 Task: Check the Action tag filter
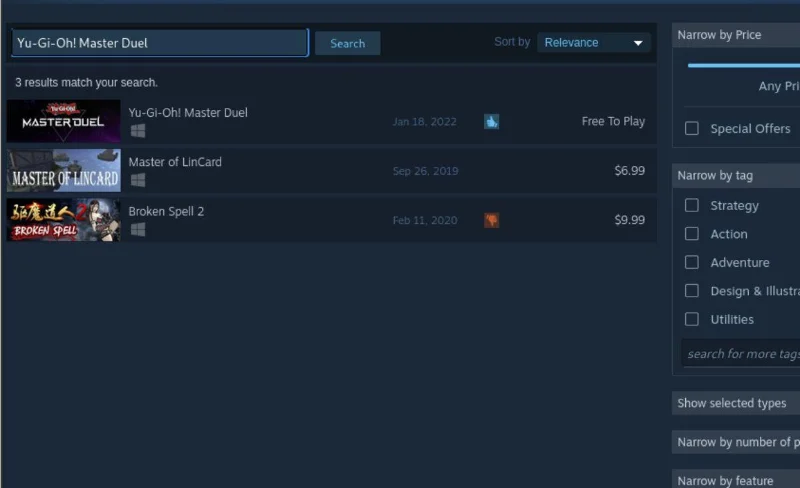click(692, 234)
